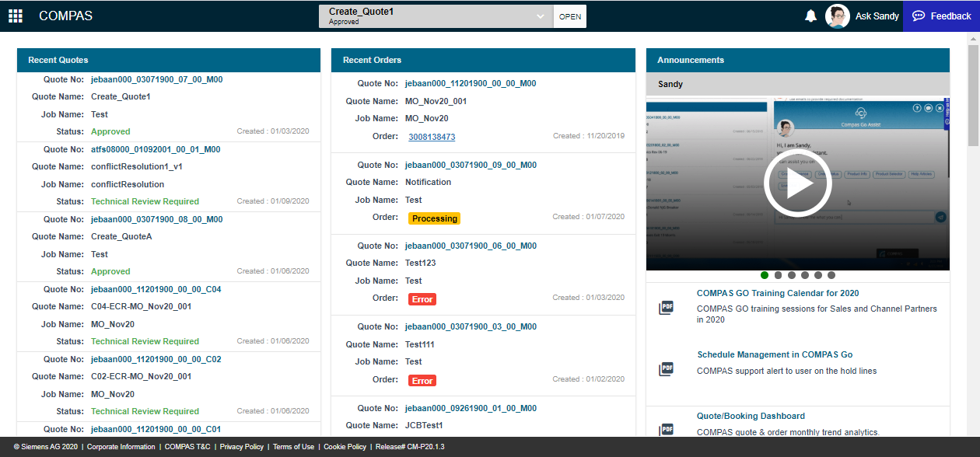Click the notifications bell icon
980x457 pixels.
tap(810, 16)
